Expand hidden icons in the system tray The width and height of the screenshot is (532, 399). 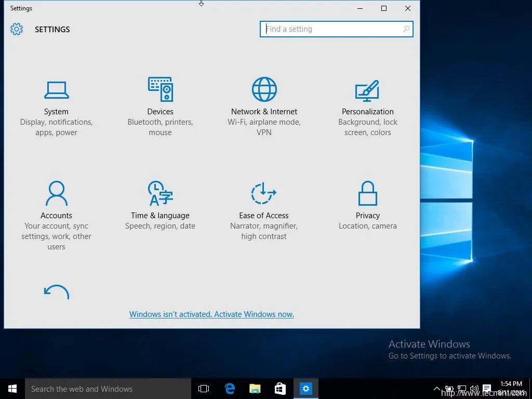pyautogui.click(x=437, y=389)
